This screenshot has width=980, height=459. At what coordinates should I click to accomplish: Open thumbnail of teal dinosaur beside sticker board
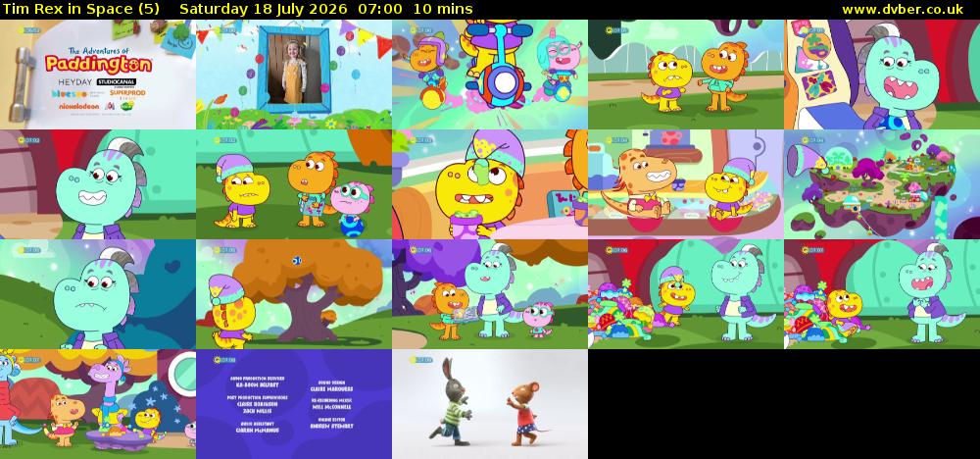pos(882,75)
